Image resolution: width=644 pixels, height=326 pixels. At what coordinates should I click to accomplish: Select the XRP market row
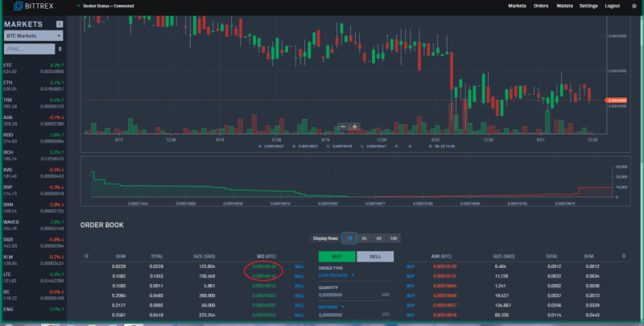(x=33, y=190)
